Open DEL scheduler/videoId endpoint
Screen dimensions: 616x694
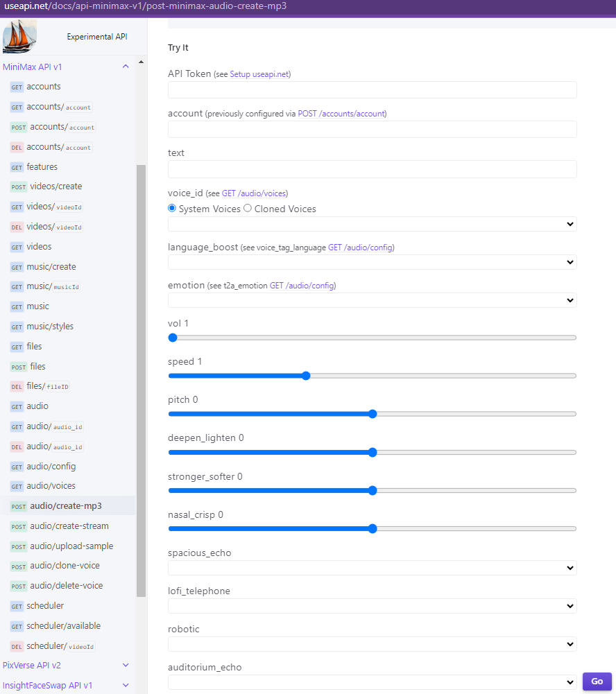coord(53,646)
